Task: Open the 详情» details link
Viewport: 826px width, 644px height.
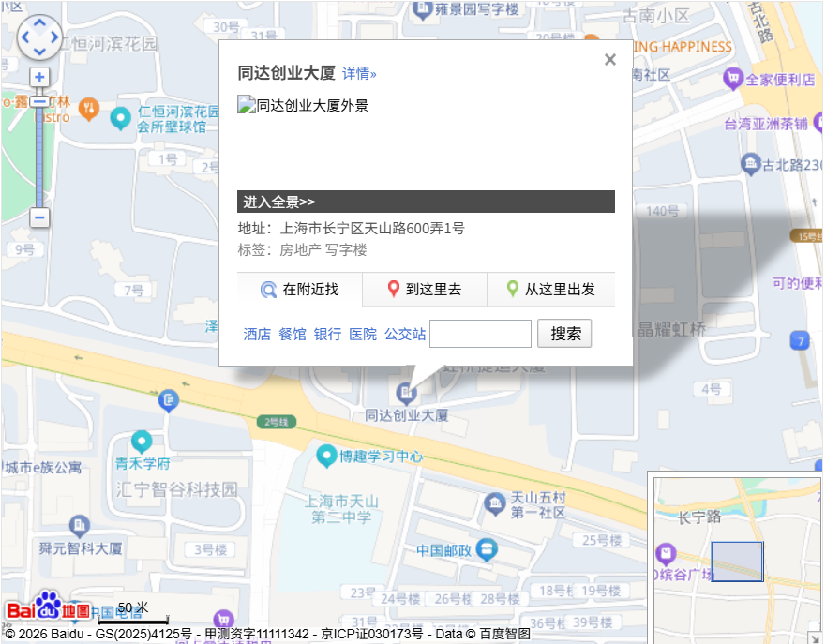Action: tap(359, 74)
